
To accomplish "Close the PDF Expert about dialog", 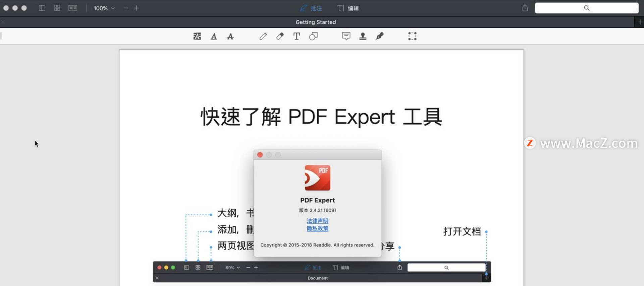I will coord(260,155).
